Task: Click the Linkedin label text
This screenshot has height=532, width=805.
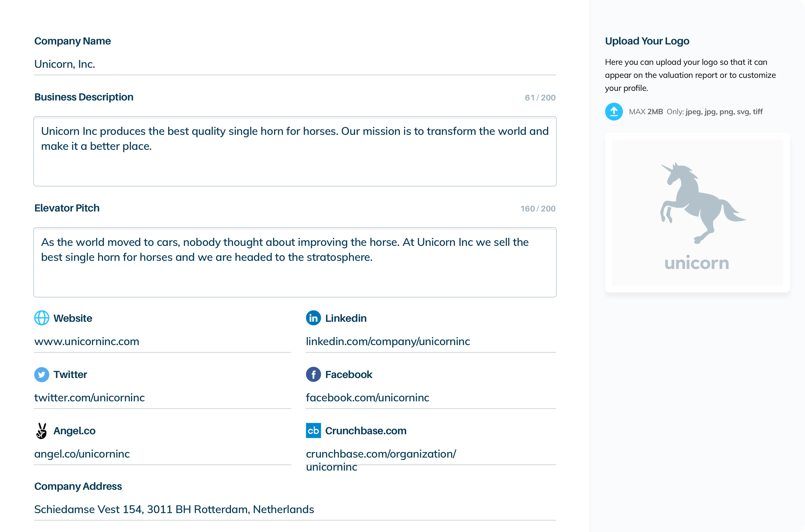Action: [x=346, y=318]
